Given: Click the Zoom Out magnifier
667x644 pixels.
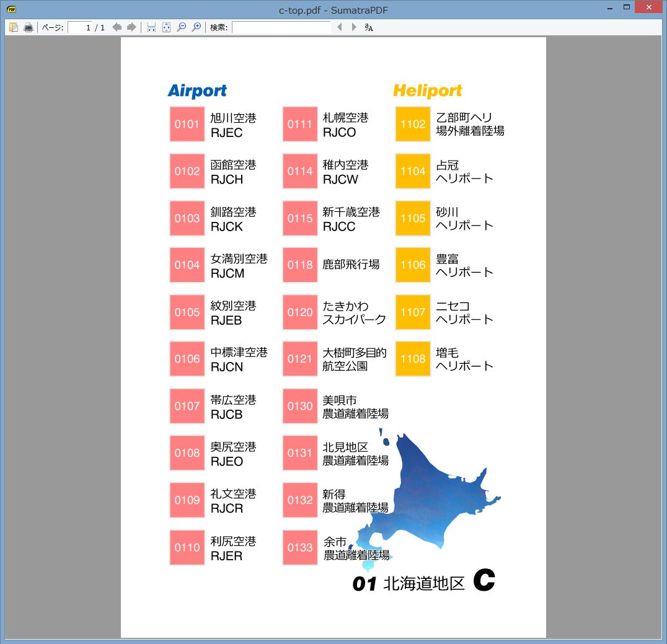Looking at the screenshot, I should [182, 27].
